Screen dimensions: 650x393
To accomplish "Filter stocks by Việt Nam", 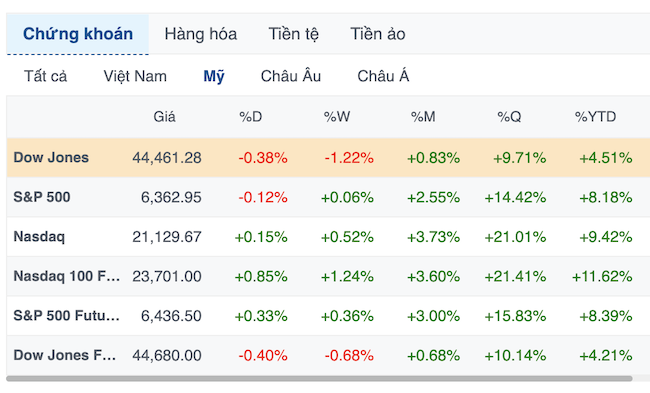I will coord(135,76).
